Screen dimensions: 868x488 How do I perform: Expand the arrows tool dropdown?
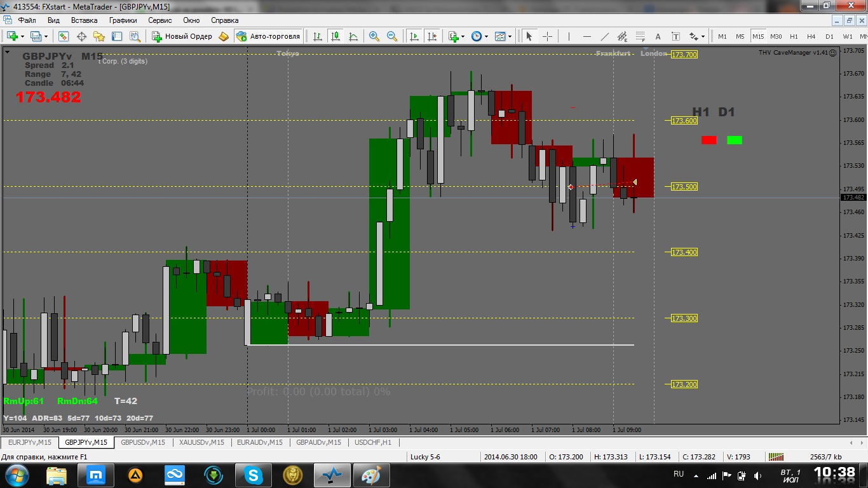click(x=703, y=37)
